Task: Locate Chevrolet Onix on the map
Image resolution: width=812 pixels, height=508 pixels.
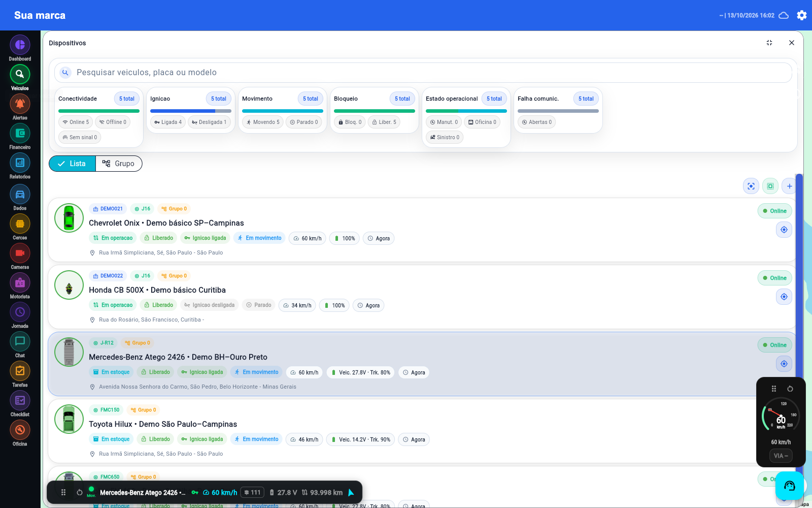Action: click(784, 230)
